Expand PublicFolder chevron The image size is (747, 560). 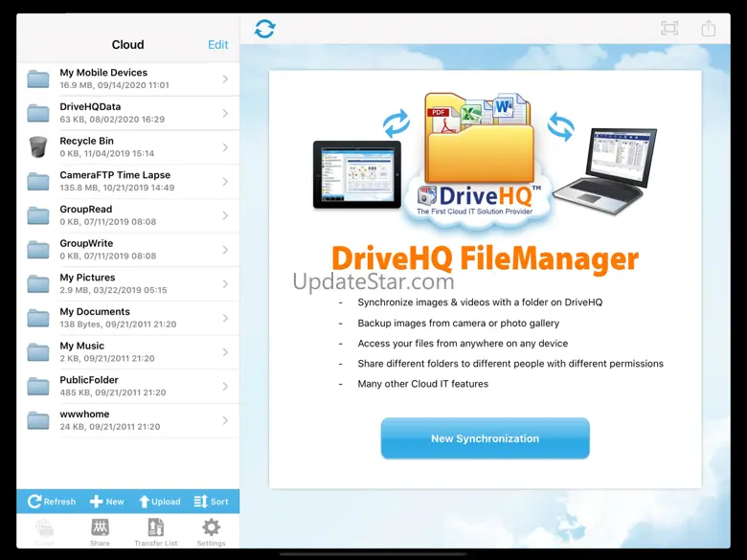pos(225,387)
